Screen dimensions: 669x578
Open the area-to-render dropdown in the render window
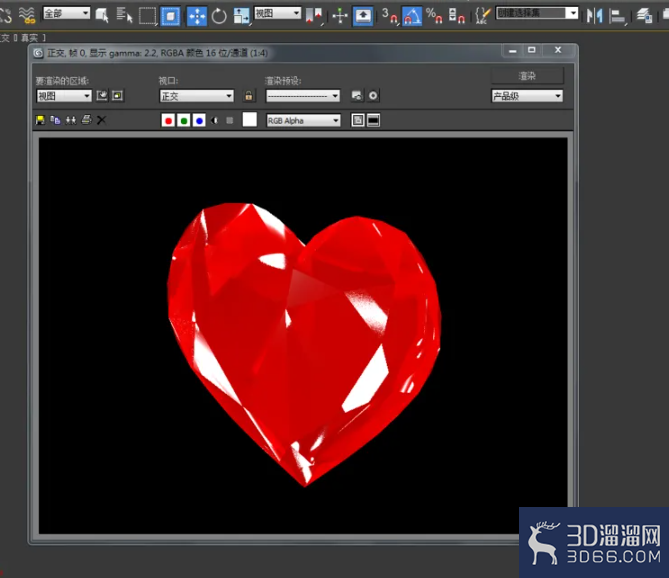coord(64,96)
